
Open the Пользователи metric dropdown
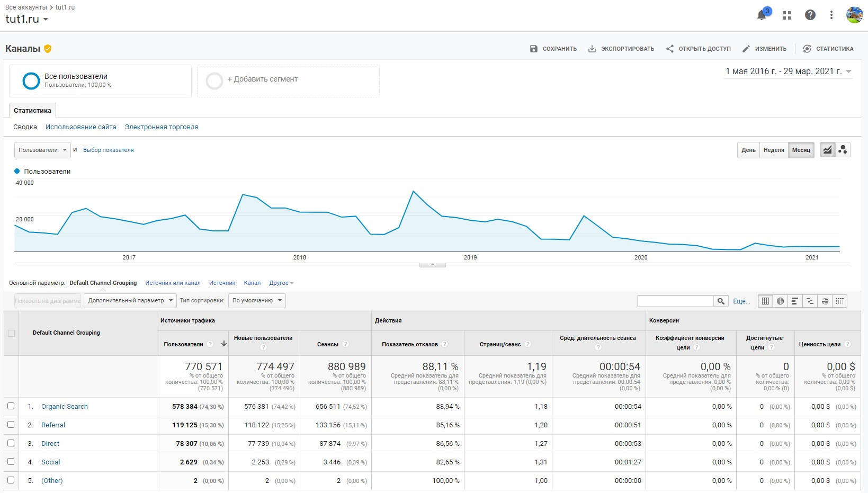42,150
